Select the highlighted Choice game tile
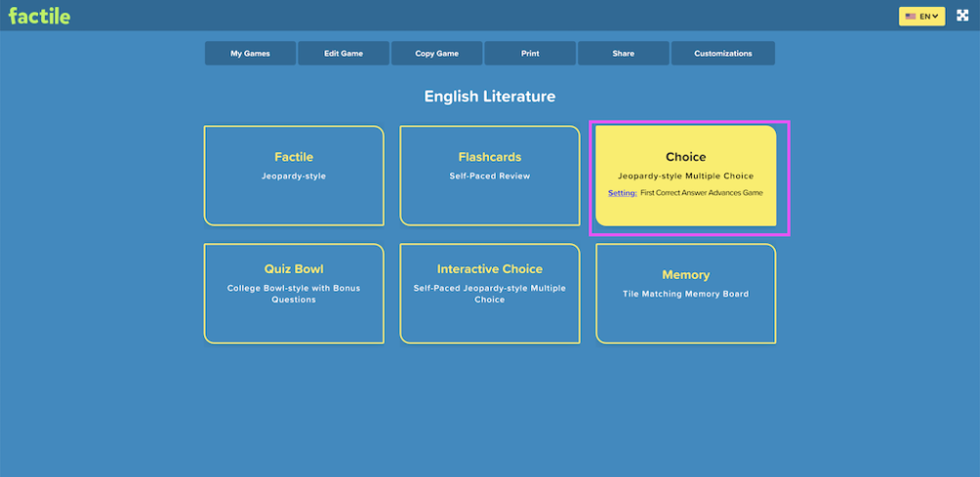 (x=686, y=175)
